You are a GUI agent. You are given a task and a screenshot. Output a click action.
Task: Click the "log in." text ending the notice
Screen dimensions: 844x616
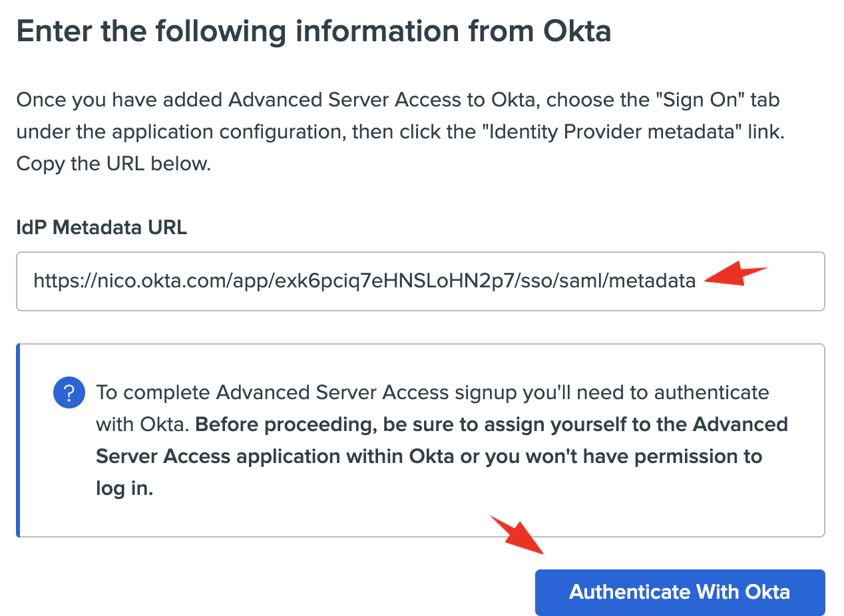124,489
